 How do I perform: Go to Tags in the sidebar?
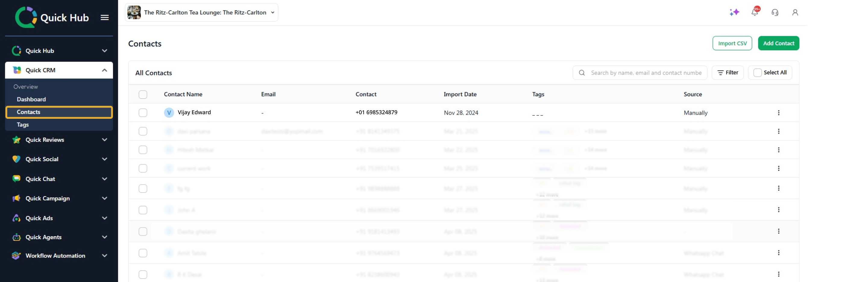(23, 125)
